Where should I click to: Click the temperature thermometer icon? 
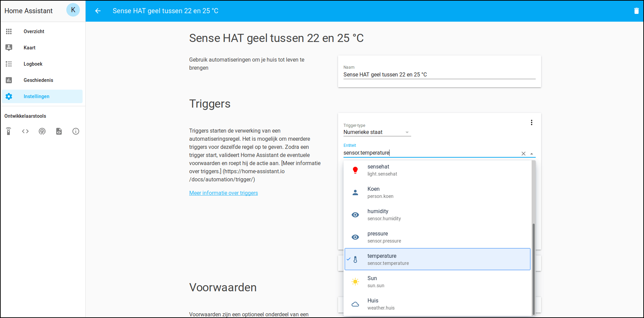(355, 259)
